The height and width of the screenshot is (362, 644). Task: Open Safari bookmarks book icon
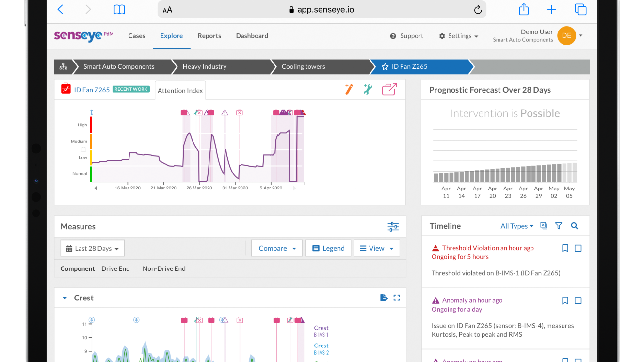tap(119, 9)
